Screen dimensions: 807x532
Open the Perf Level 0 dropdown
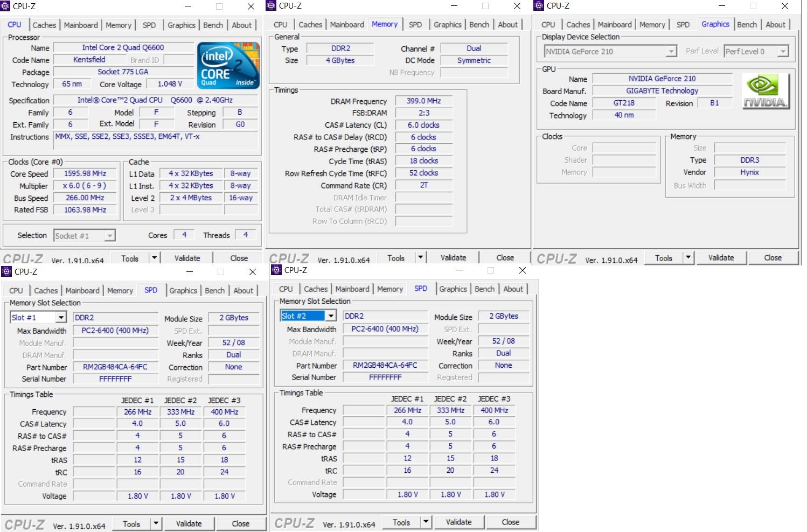point(783,52)
